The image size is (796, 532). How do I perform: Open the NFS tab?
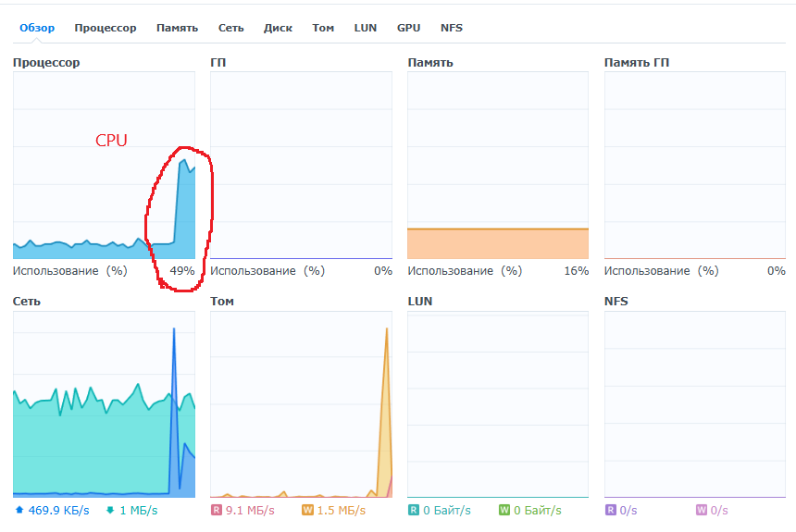[452, 28]
